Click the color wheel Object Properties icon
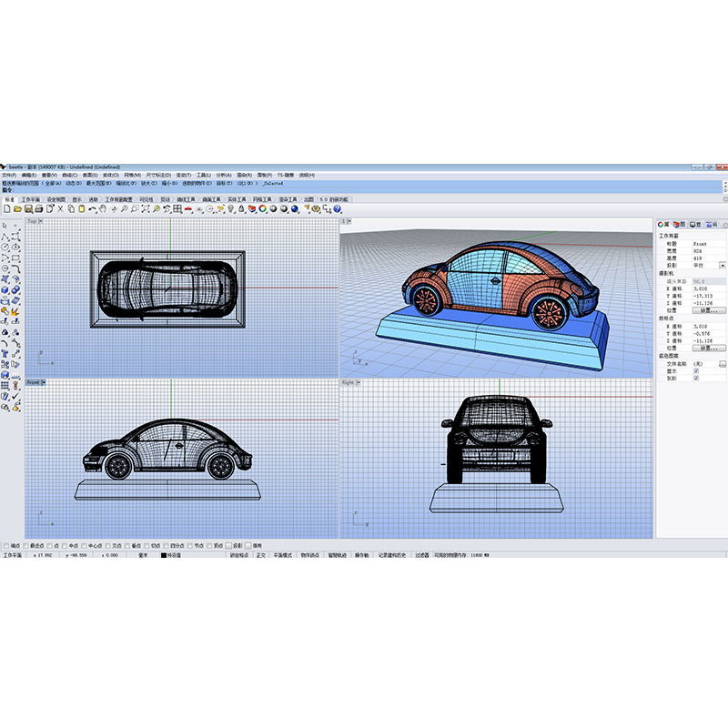The image size is (728, 728). pos(263,209)
